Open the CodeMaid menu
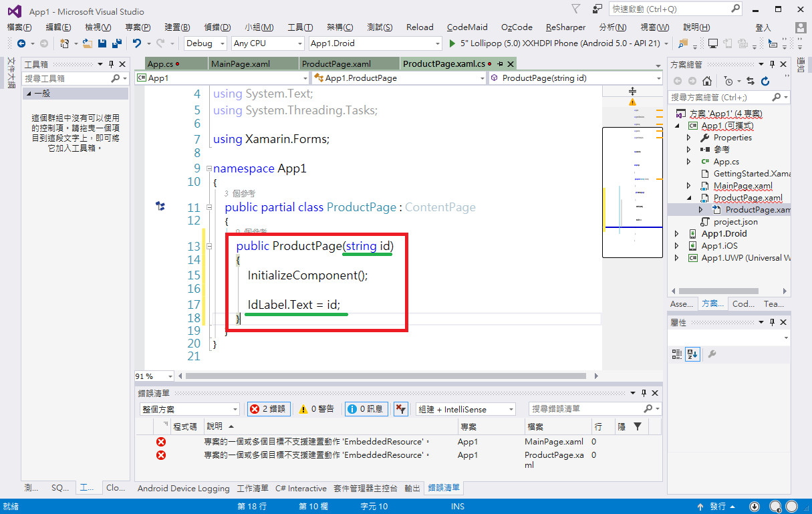The width and height of the screenshot is (812, 514). 467,27
